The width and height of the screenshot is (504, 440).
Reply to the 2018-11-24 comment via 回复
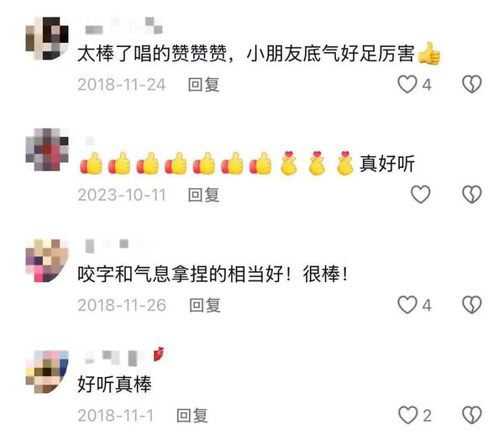204,85
